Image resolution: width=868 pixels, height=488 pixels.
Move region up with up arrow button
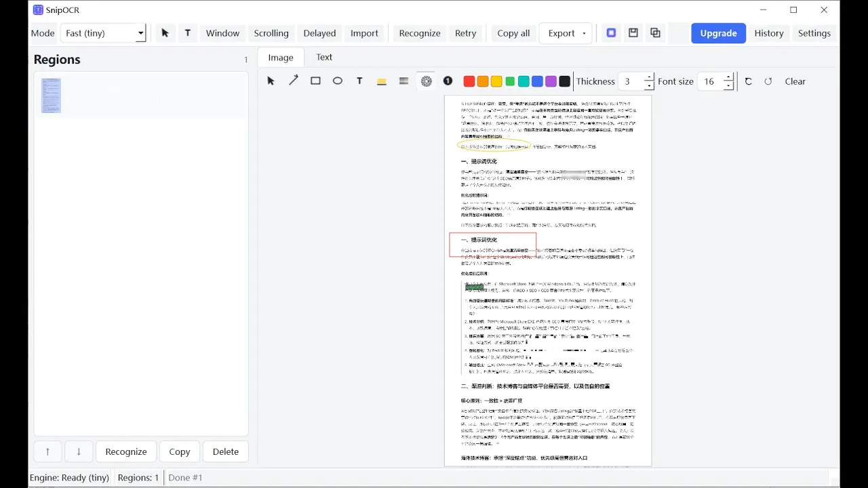coord(47,451)
